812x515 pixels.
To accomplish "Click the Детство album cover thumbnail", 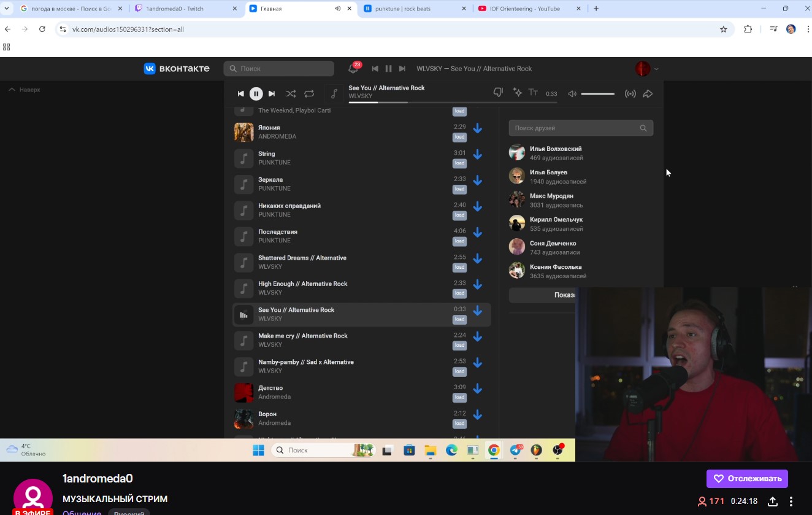I will (243, 392).
